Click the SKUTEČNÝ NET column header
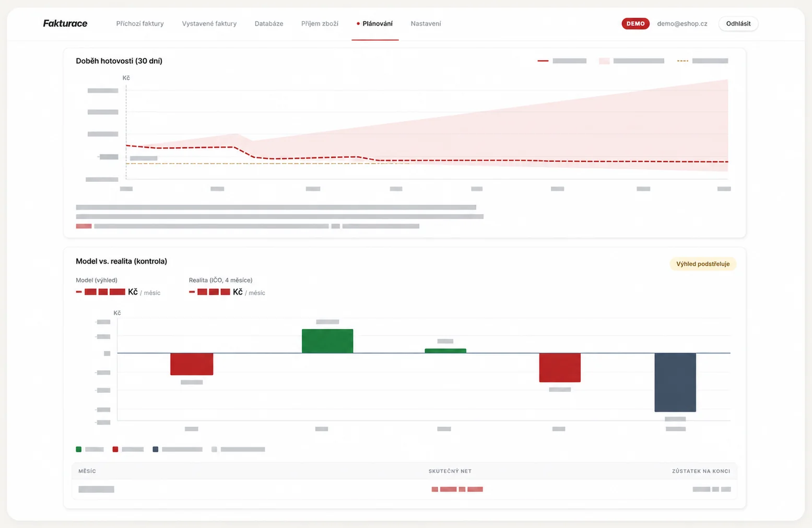 pyautogui.click(x=450, y=471)
